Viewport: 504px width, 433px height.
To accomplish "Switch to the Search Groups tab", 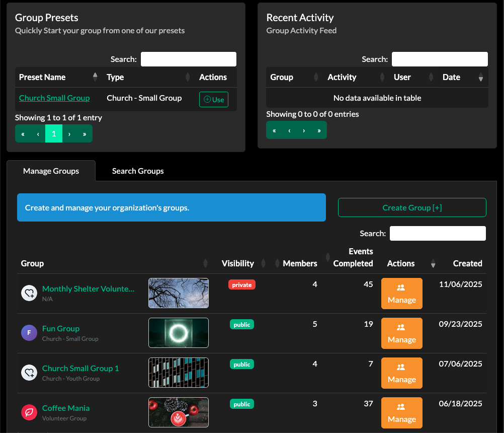I will click(x=138, y=171).
